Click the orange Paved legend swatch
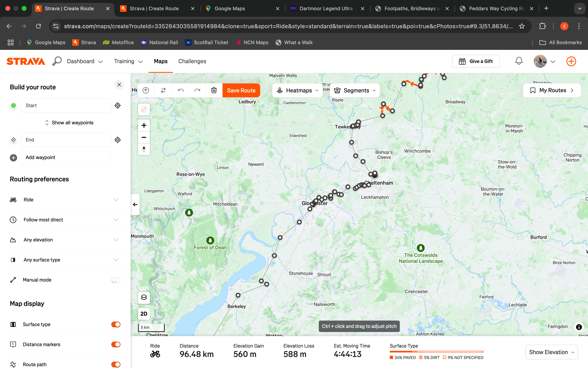588x368 pixels. (391, 358)
